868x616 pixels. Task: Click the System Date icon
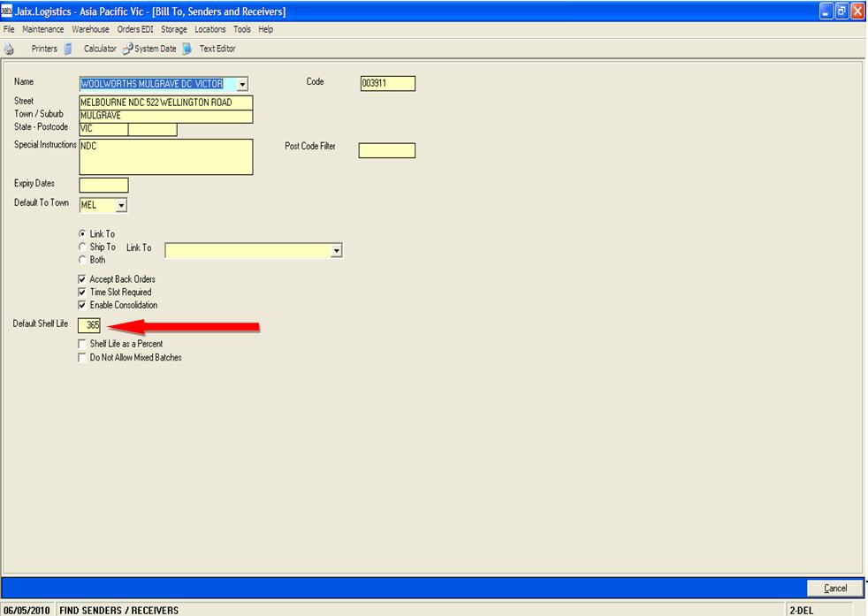[x=128, y=49]
